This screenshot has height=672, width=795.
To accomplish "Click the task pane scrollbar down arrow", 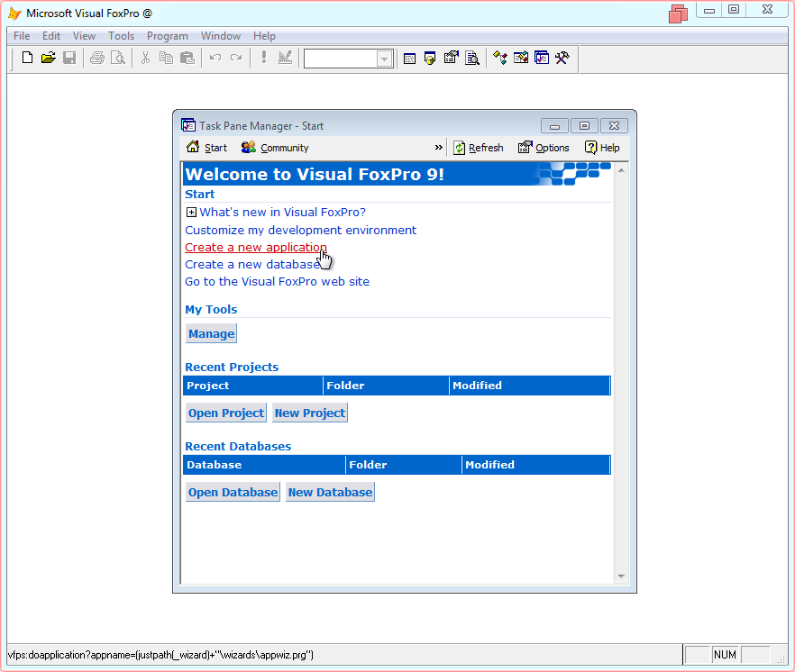I will [x=620, y=577].
